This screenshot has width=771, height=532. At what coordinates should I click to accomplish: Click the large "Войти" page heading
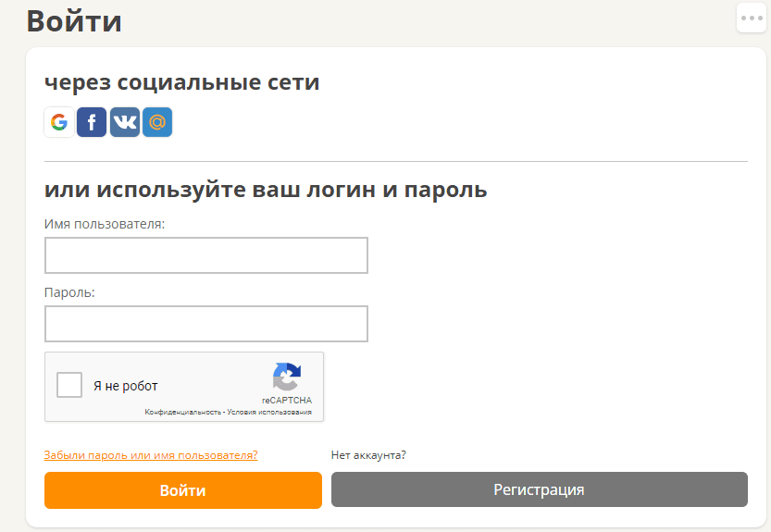[x=74, y=21]
